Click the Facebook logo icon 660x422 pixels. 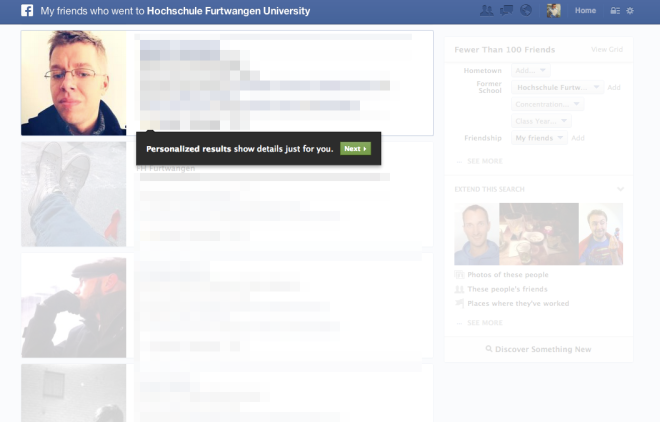[x=27, y=11]
